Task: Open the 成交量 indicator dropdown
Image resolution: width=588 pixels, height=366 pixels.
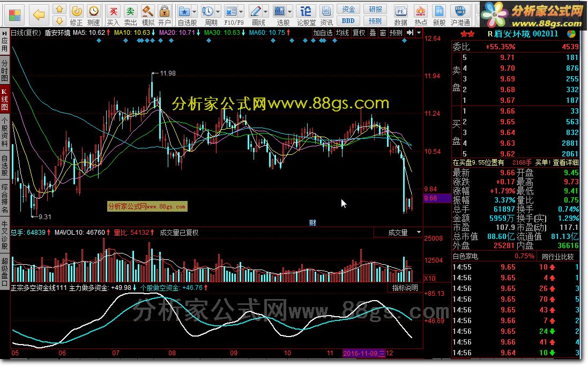Action: [x=419, y=233]
